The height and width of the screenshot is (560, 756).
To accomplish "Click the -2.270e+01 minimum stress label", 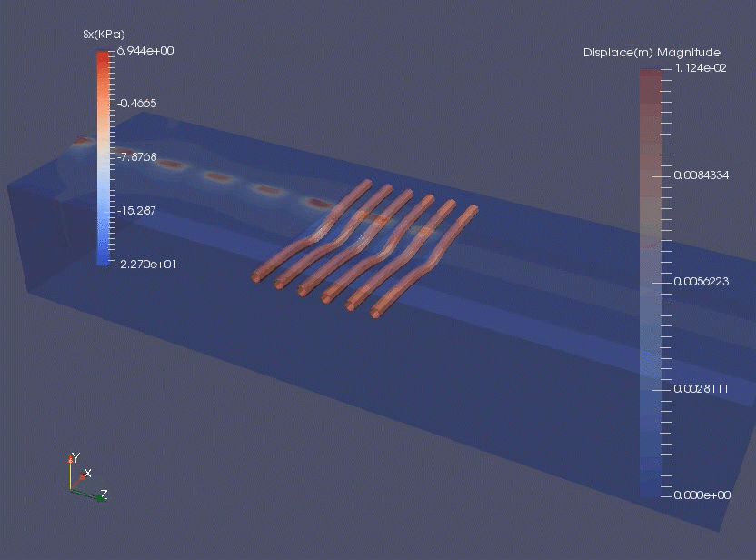I will (146, 264).
